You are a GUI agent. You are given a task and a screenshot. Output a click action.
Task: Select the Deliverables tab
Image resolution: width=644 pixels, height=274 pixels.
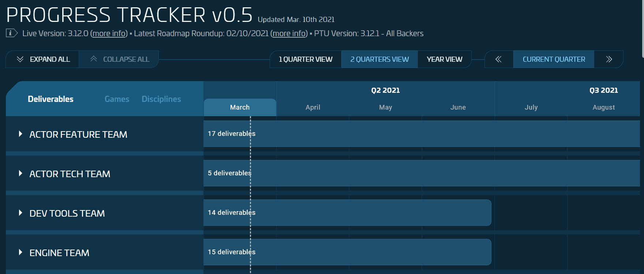[50, 99]
